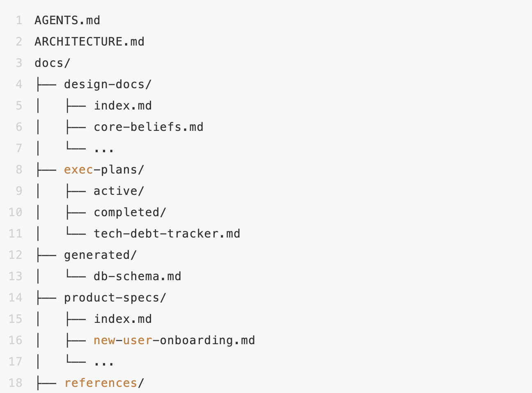The height and width of the screenshot is (393, 532).
Task: Select index.md under product-specs
Action: 123,319
